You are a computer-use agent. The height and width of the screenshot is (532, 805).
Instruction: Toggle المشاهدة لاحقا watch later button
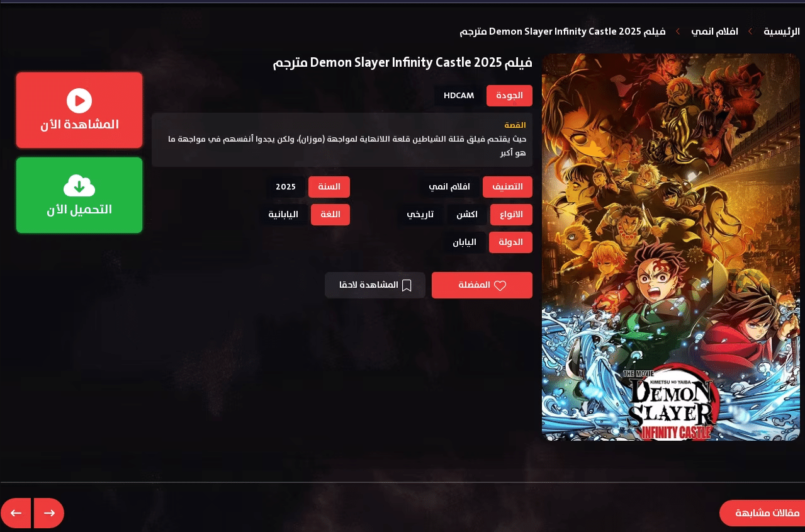pos(375,285)
